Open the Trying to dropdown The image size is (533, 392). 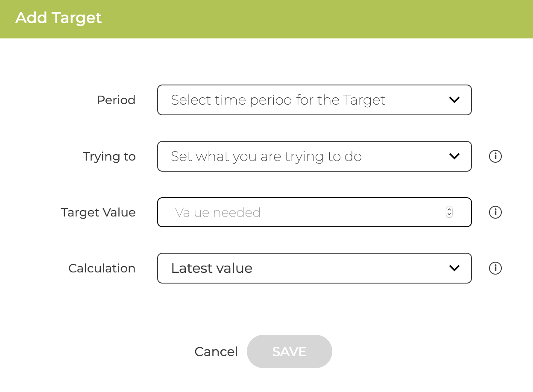point(314,156)
